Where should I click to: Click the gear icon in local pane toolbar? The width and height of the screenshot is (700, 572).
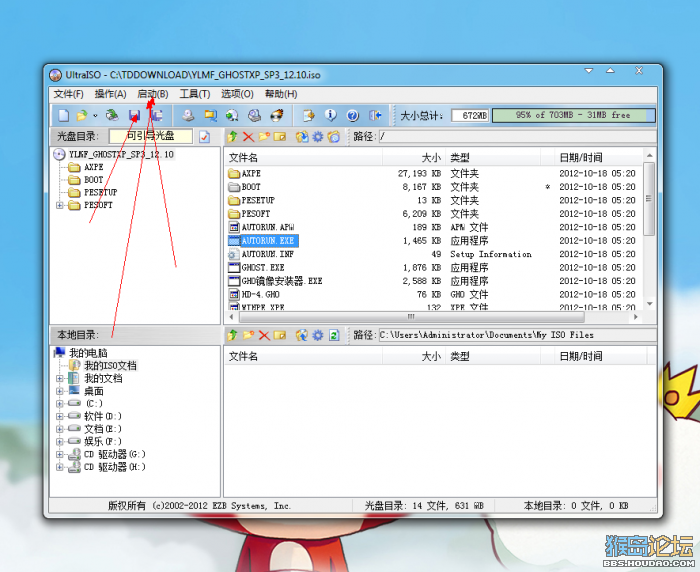click(x=317, y=335)
